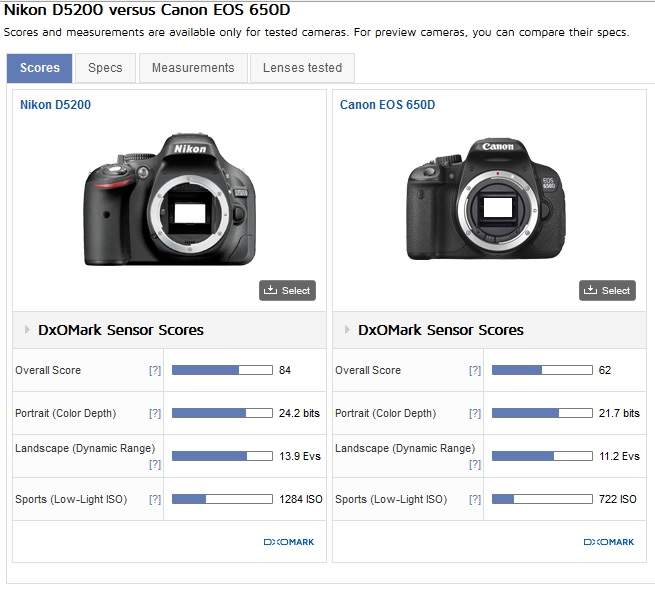
Task: Click the Canon Portrait Color Depth help icon
Action: pyautogui.click(x=475, y=413)
